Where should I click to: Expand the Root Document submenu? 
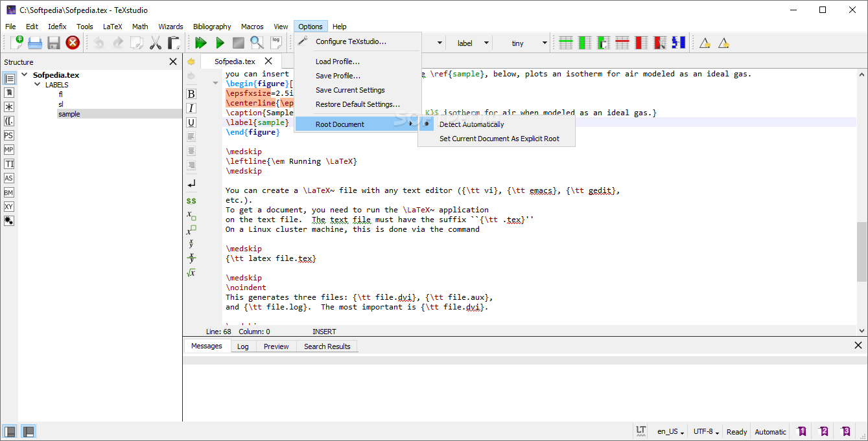pos(357,124)
